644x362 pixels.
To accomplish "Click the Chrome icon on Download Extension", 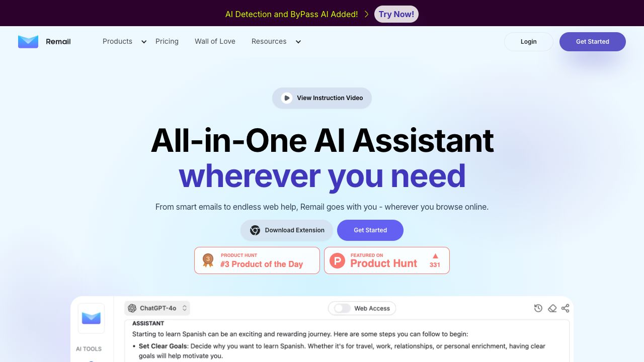I will pos(255,230).
